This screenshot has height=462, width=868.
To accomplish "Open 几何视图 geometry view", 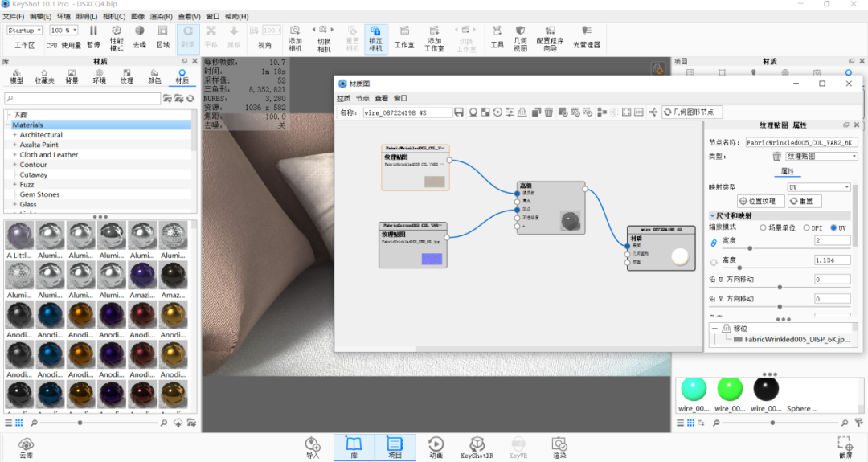I will 520,38.
